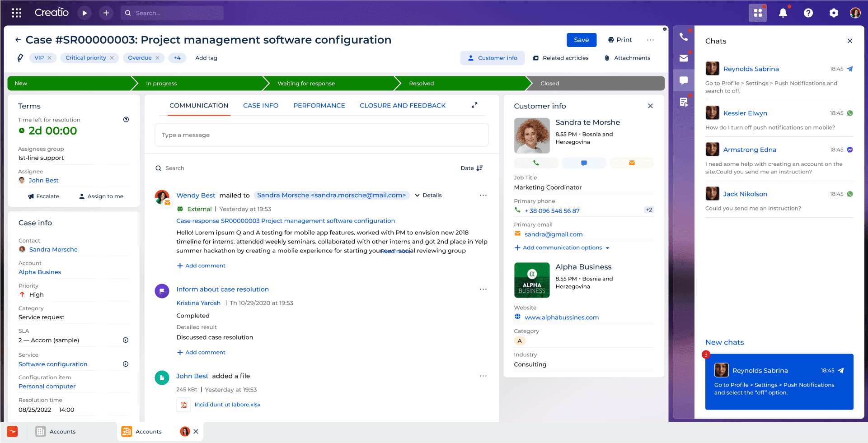Open Add communication options dropdown
The width and height of the screenshot is (868, 443).
coord(562,248)
